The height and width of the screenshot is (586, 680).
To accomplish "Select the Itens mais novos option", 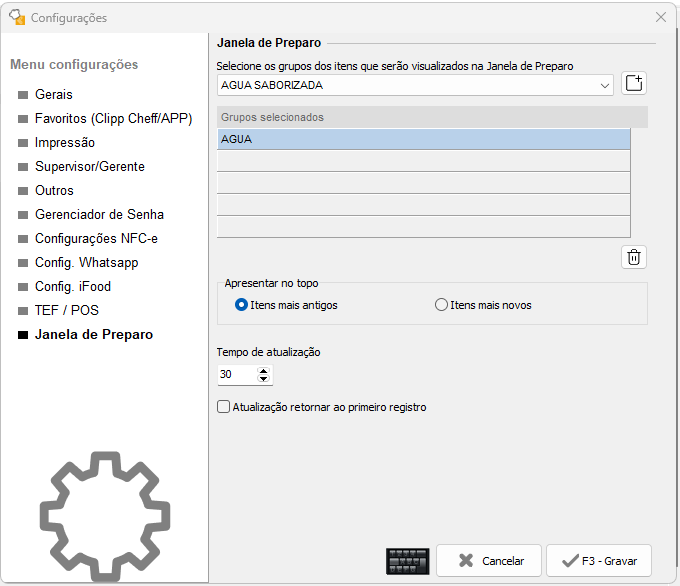I will [442, 305].
